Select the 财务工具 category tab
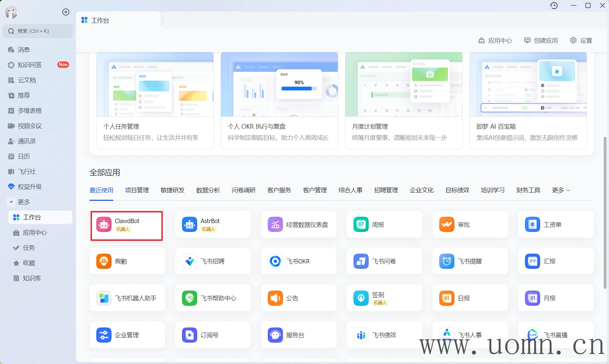Image resolution: width=609 pixels, height=364 pixels. pos(528,190)
